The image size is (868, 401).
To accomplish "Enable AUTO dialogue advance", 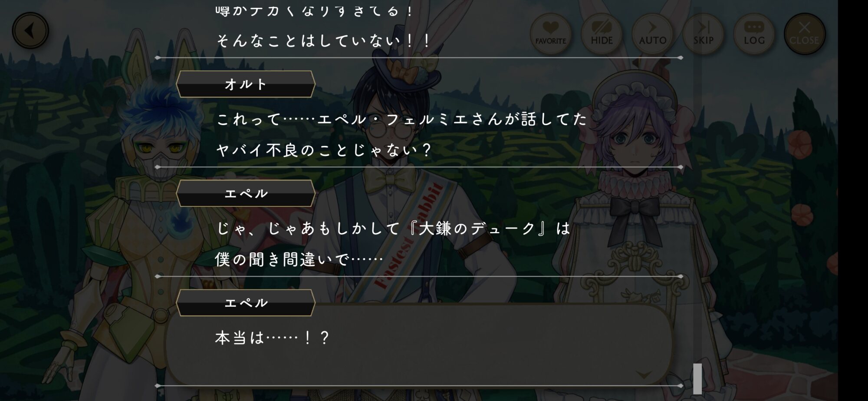I will (652, 33).
